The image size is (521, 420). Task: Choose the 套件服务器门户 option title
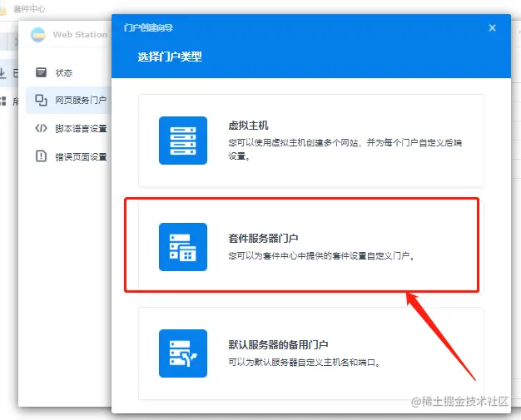263,239
